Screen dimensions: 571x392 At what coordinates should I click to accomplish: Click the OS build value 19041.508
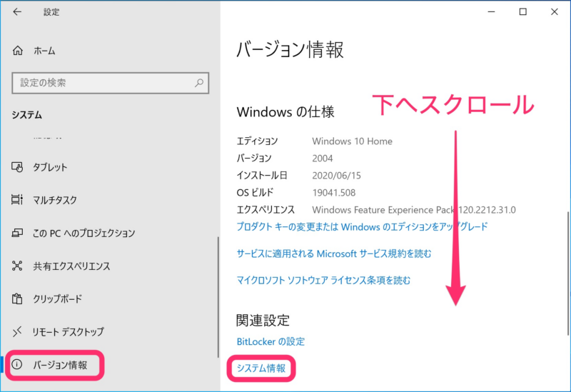click(333, 193)
